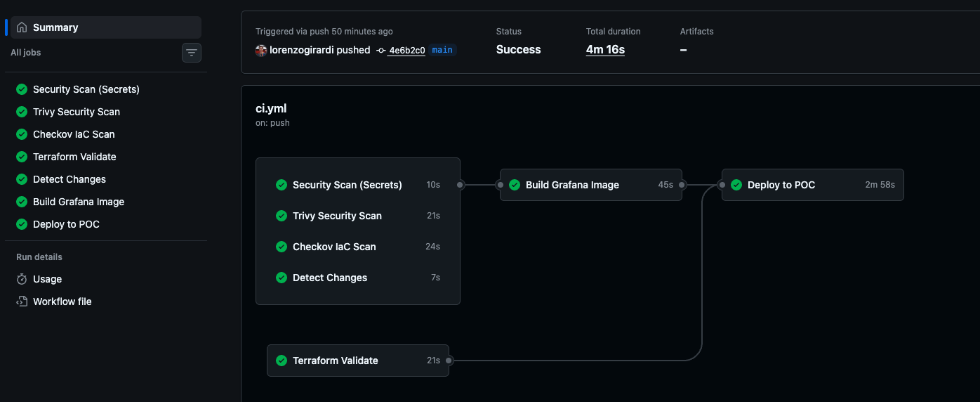Screen dimensions: 980x402
Task: Click the Success status text
Action: click(518, 50)
